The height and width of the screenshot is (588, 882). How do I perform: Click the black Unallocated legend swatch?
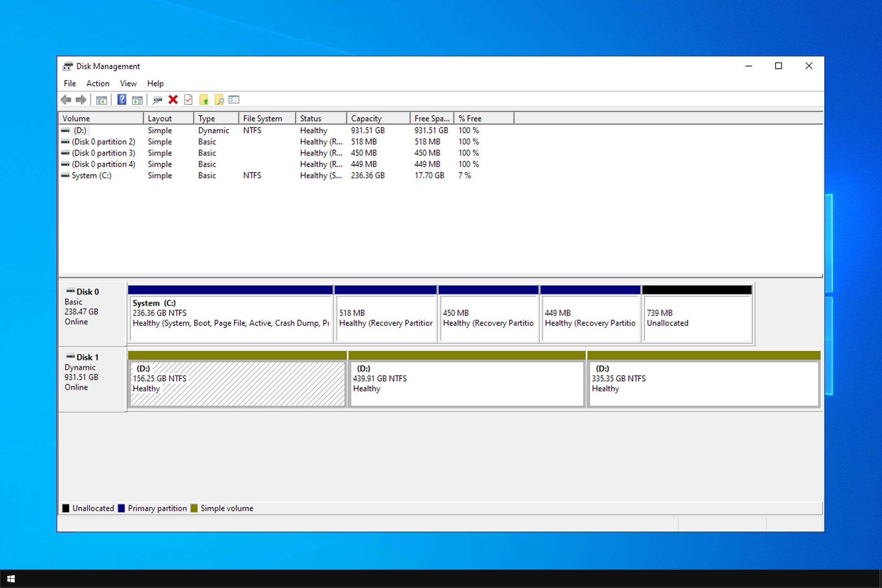point(66,508)
